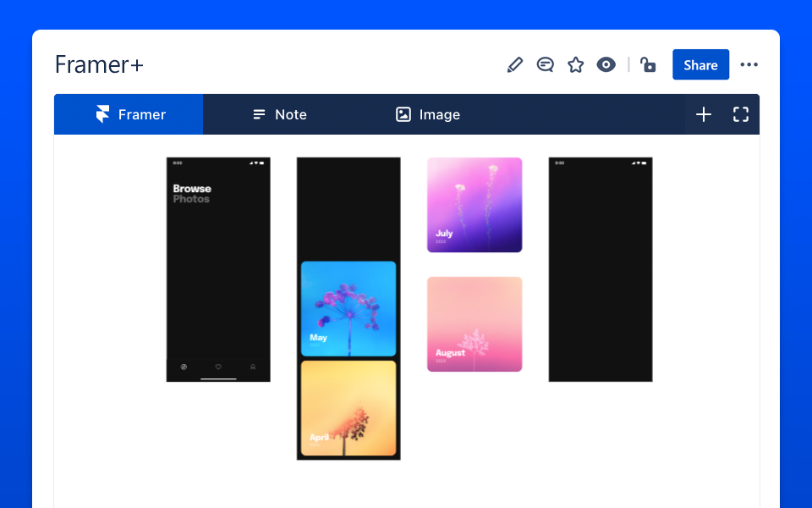
Task: Select the August photo card
Action: 475,324
